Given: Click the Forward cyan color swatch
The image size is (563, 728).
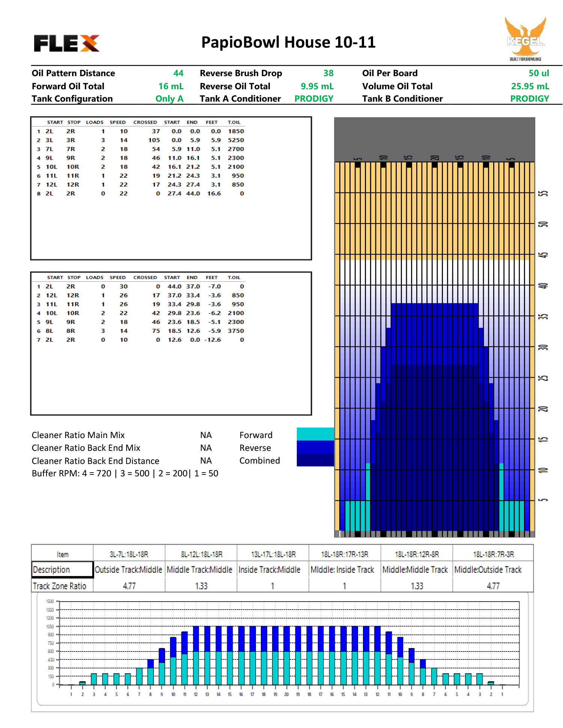Looking at the screenshot, I should coord(315,434).
